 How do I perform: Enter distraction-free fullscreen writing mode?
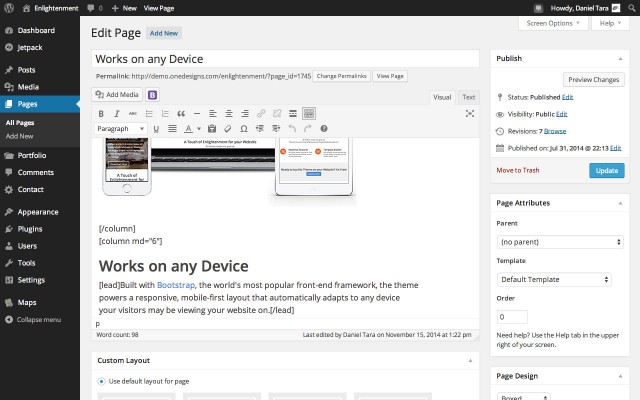(470, 114)
